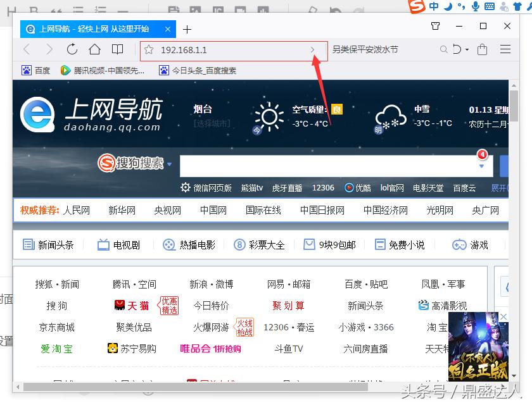
Task: Open the browser homepage via home icon
Action: [x=95, y=49]
